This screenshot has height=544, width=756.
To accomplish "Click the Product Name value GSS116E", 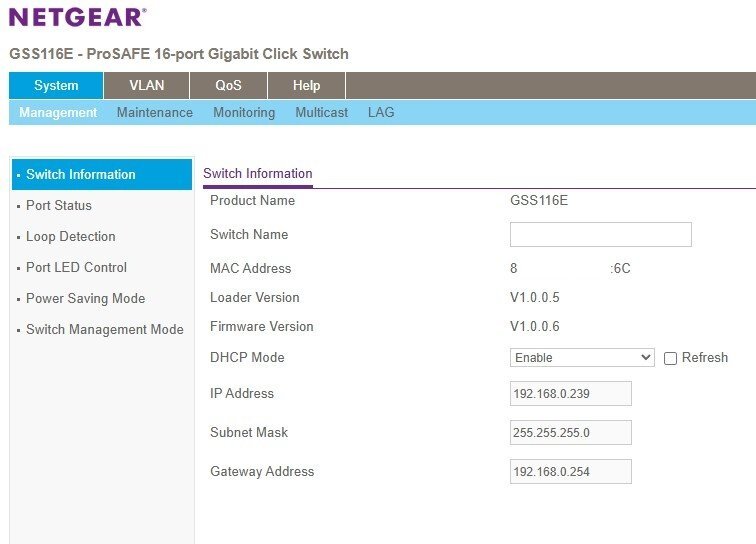I will (x=539, y=201).
